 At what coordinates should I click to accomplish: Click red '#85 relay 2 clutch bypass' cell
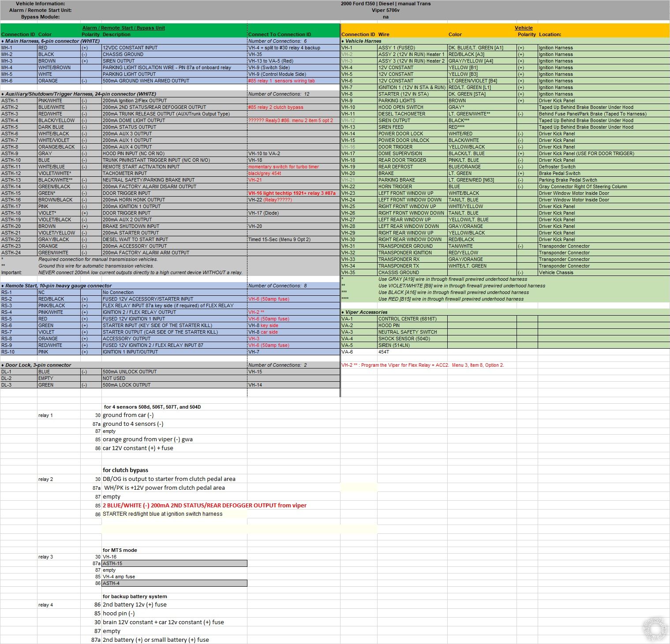[x=293, y=107]
